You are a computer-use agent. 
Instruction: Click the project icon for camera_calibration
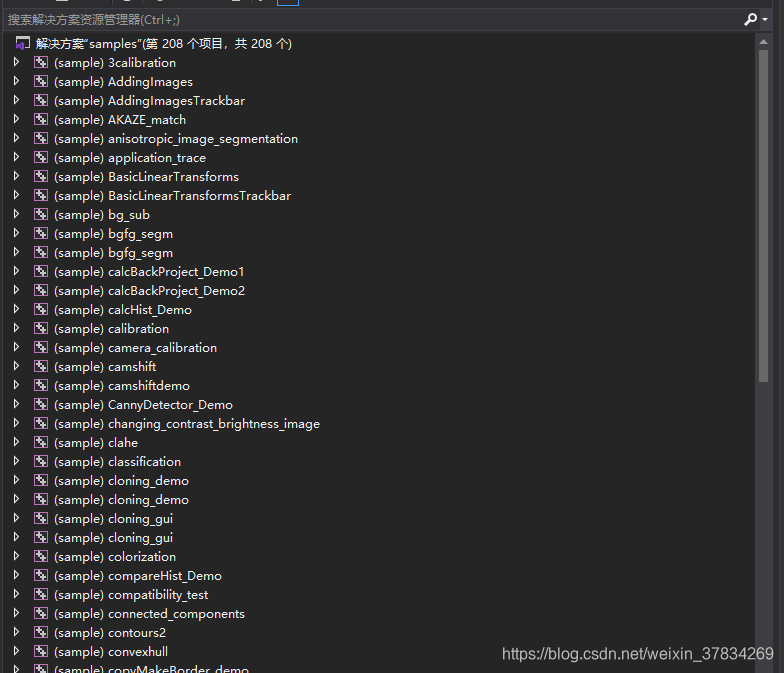41,348
